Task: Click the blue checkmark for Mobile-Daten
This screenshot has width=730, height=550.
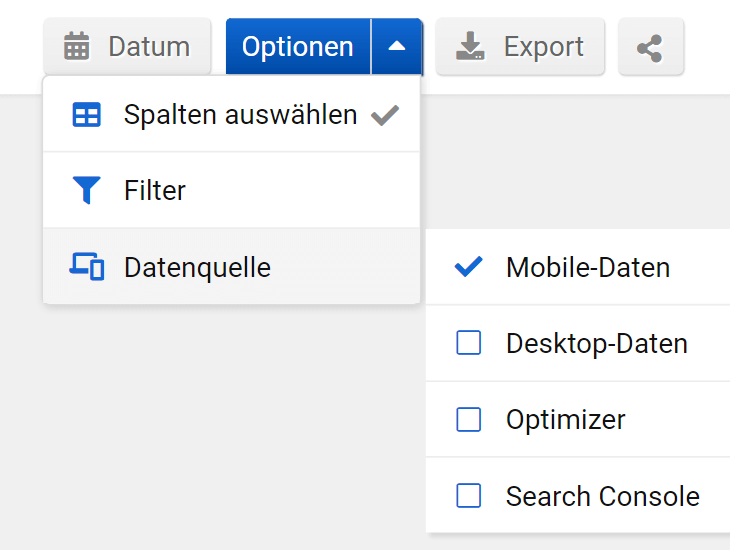Action: 468,267
